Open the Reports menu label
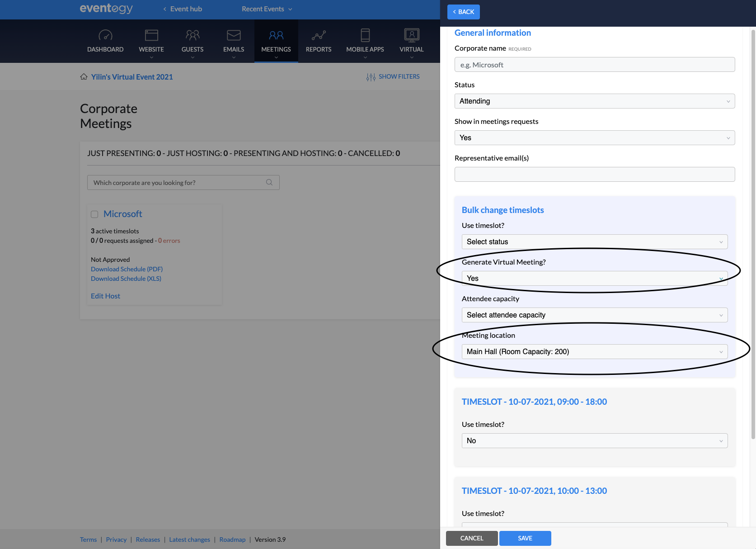Viewport: 756px width, 549px height. click(x=319, y=49)
